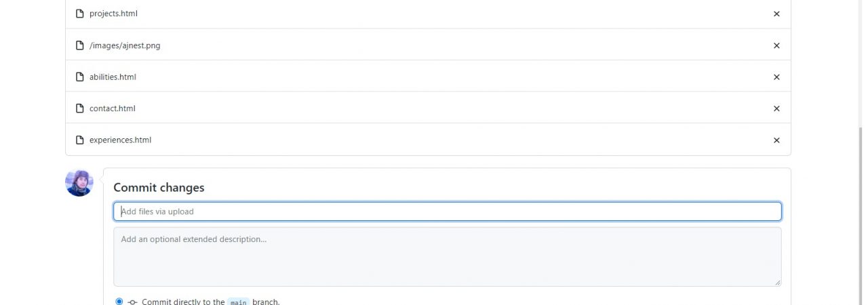This screenshot has width=868, height=305.
Task: Select 'Commit directly to the main branch' radio
Action: (x=119, y=302)
